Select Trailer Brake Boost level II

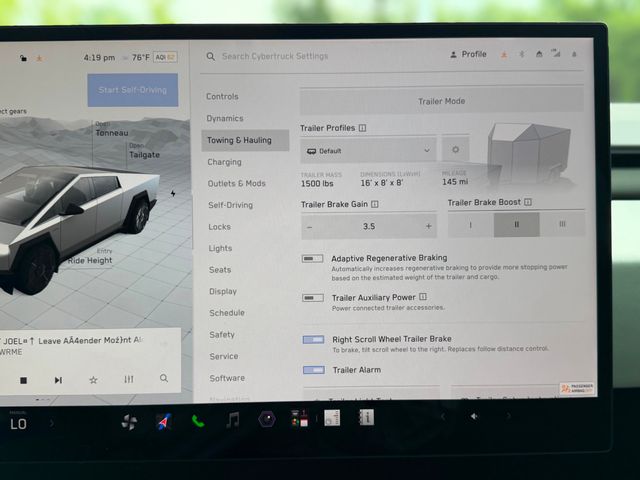point(517,224)
